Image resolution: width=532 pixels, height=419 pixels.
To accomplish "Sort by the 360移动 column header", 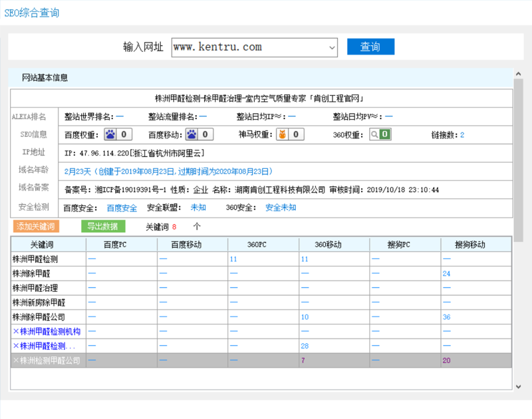I will click(x=334, y=245).
